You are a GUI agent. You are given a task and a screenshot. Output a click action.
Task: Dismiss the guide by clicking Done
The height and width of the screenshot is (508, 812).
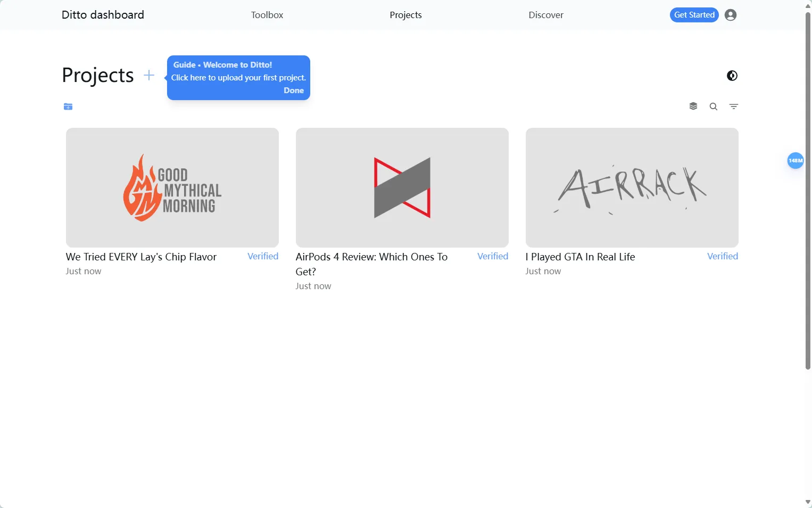pos(294,91)
